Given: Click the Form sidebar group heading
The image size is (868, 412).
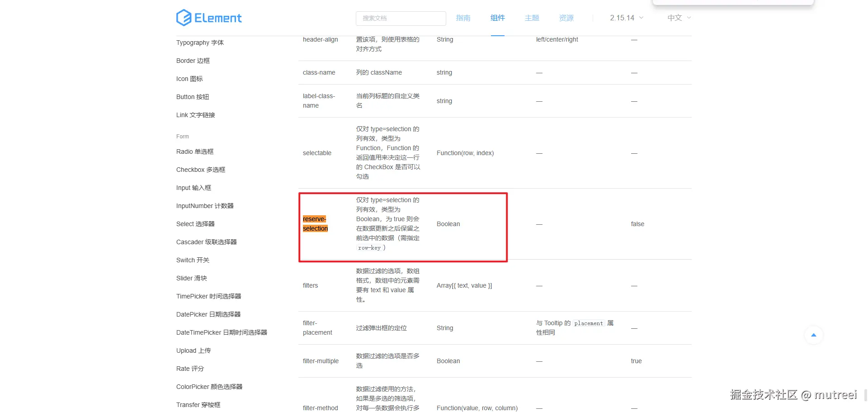Looking at the screenshot, I should click(183, 137).
